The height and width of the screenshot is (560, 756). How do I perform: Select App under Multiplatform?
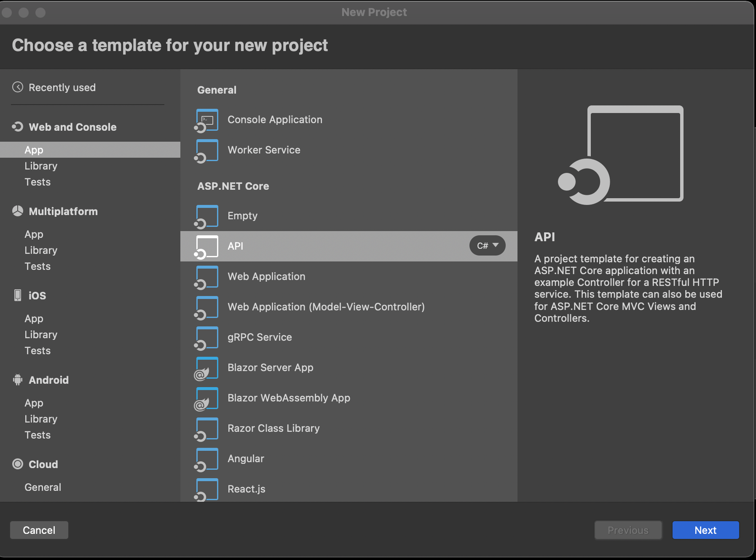34,234
